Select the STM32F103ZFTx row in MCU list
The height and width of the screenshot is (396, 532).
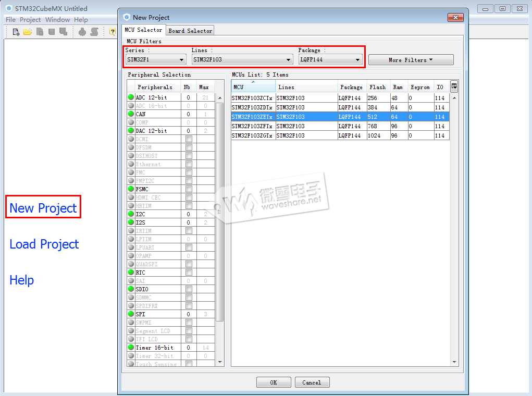(x=340, y=126)
